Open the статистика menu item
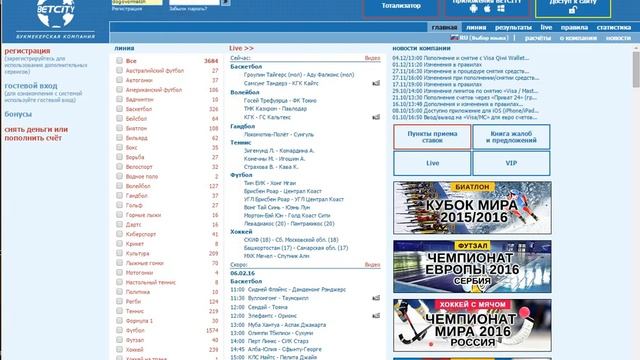The width and height of the screenshot is (640, 360). (x=614, y=27)
